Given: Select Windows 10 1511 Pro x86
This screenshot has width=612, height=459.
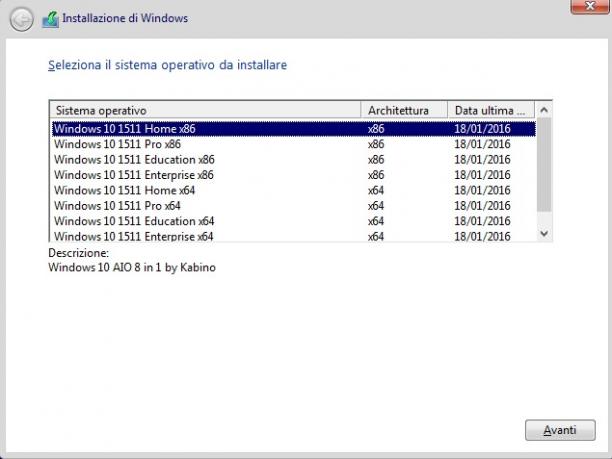Looking at the screenshot, I should coord(294,144).
